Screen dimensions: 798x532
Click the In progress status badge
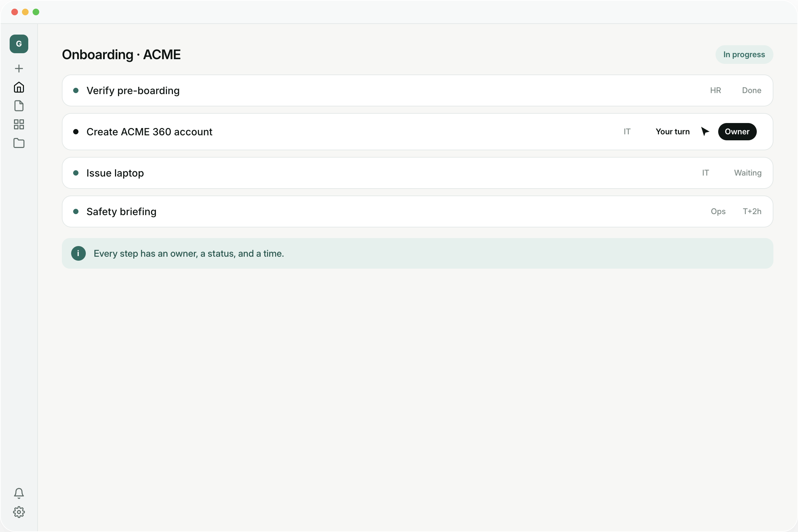pyautogui.click(x=744, y=55)
